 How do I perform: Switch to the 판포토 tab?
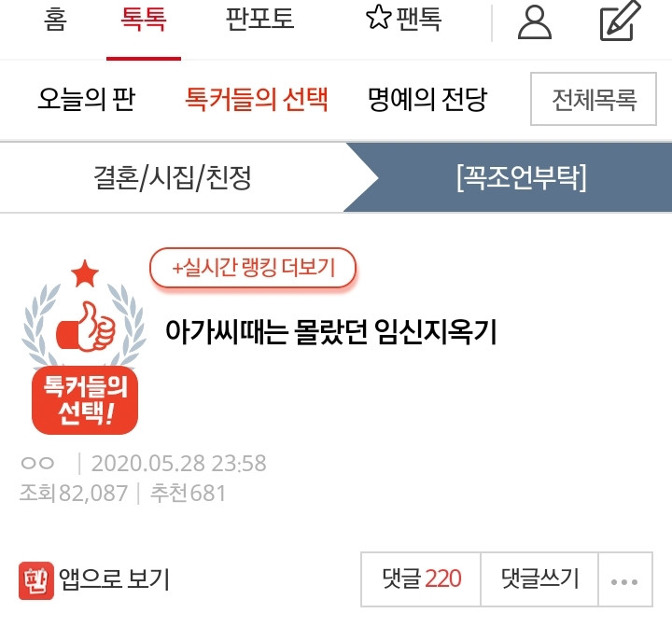point(260,20)
